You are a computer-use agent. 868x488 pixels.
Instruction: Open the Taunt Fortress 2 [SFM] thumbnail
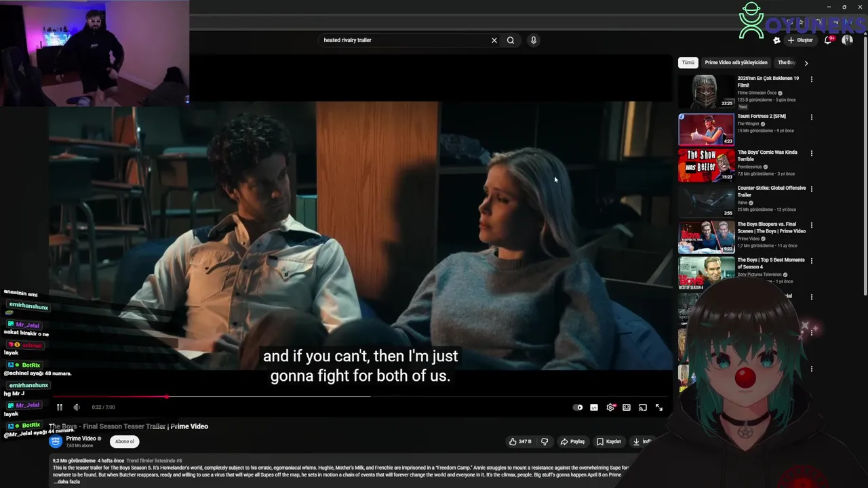click(x=706, y=129)
